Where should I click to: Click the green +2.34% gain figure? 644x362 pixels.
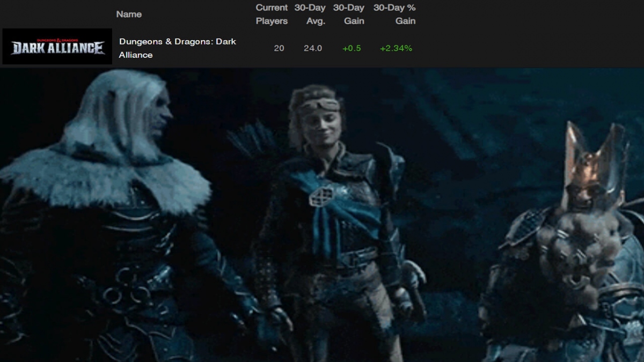[x=396, y=48]
